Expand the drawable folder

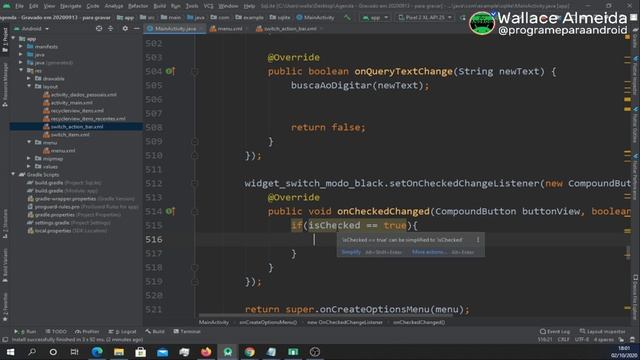[29, 78]
